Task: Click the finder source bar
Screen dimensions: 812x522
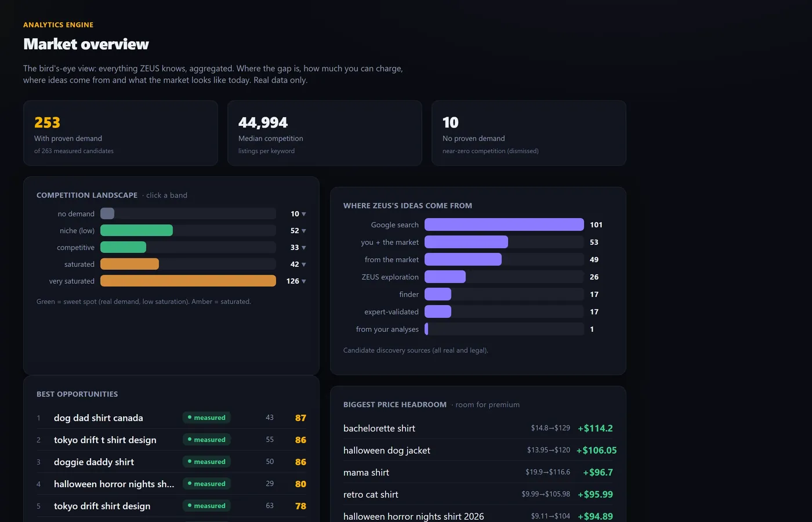Action: [438, 294]
